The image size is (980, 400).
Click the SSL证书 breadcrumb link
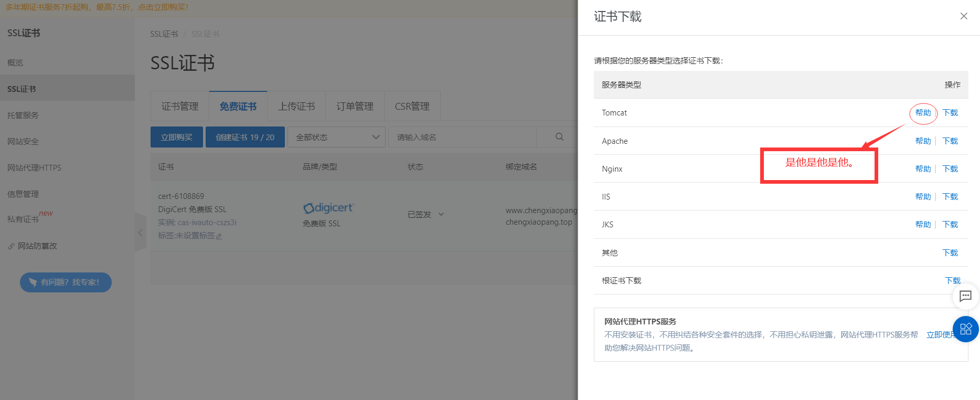(164, 34)
